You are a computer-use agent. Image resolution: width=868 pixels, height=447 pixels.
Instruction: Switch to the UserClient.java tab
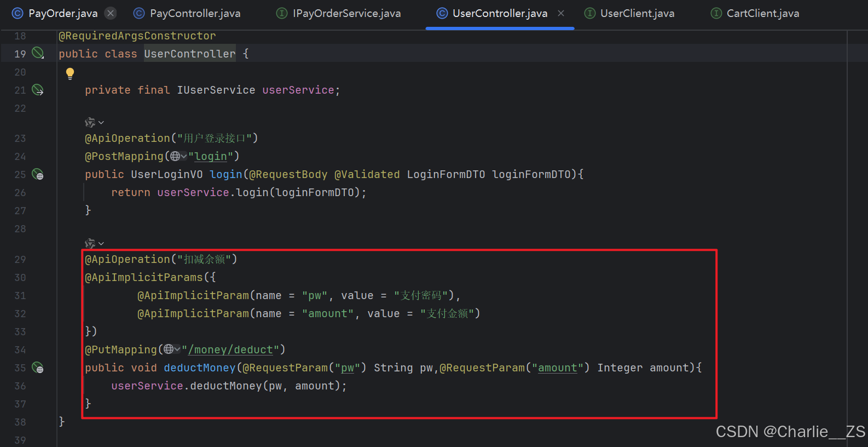tap(637, 13)
